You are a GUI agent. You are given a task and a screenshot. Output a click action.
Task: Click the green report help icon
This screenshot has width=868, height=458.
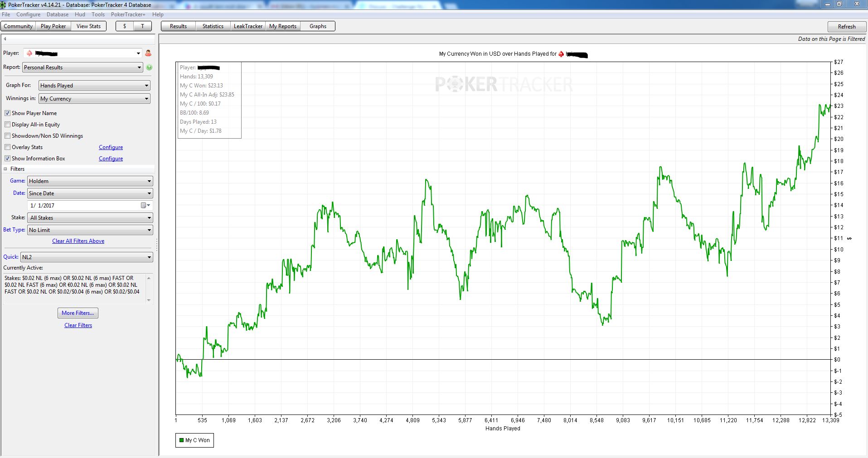(149, 67)
